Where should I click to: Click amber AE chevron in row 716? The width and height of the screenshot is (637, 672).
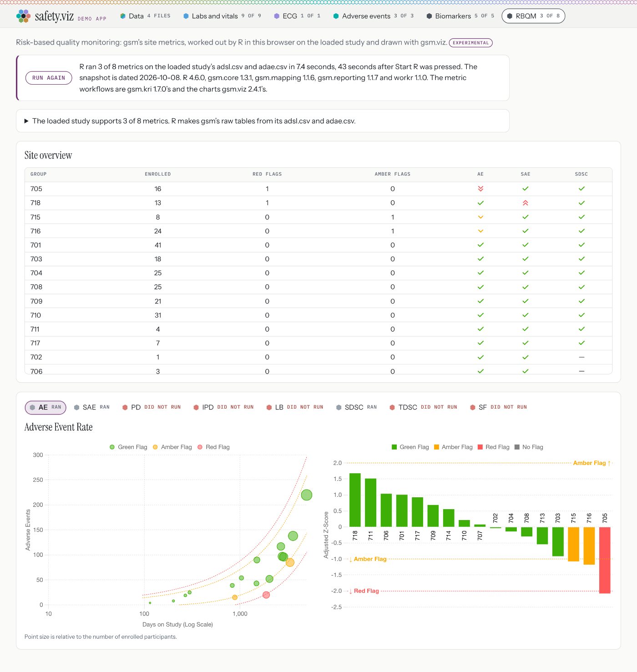point(480,231)
